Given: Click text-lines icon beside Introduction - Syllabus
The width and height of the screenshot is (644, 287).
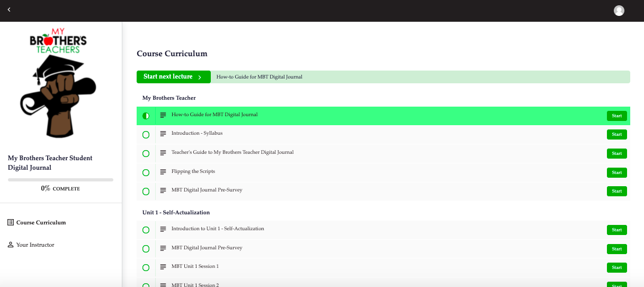Looking at the screenshot, I should tap(163, 134).
